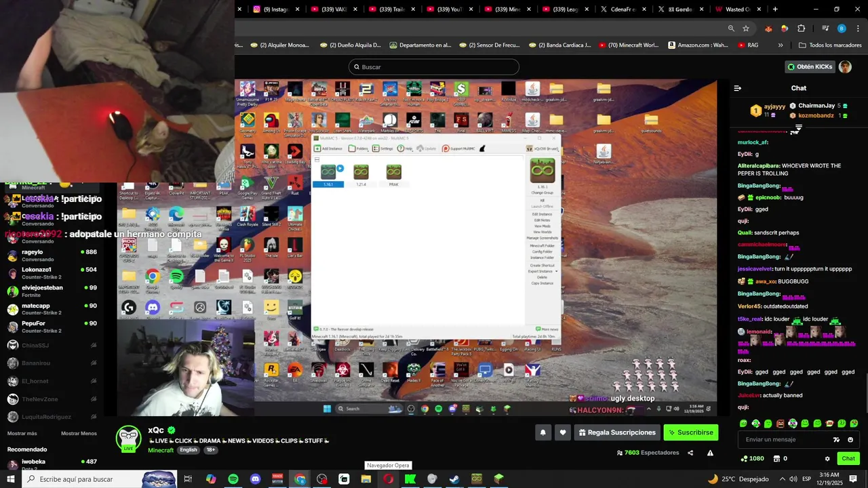The image size is (868, 488).
Task: Open elviejoesteban Fortnite channel in sidebar
Action: click(x=52, y=291)
